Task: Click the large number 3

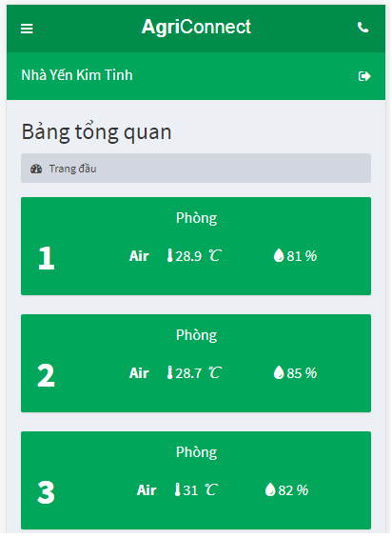Action: 47,494
